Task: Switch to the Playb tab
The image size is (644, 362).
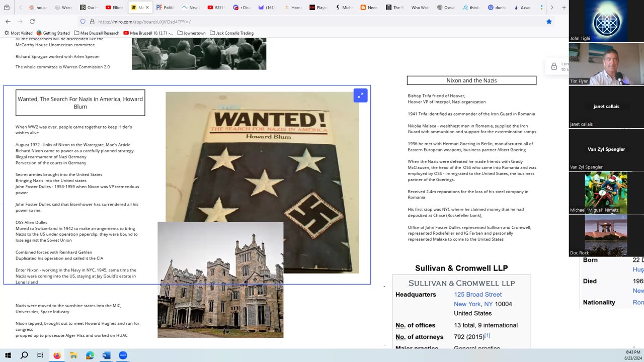Action: pos(318,8)
